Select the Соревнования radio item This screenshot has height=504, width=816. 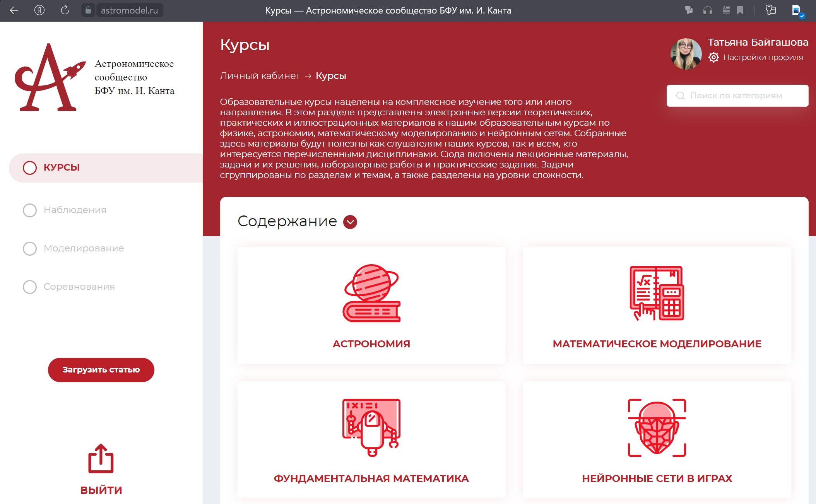point(30,287)
